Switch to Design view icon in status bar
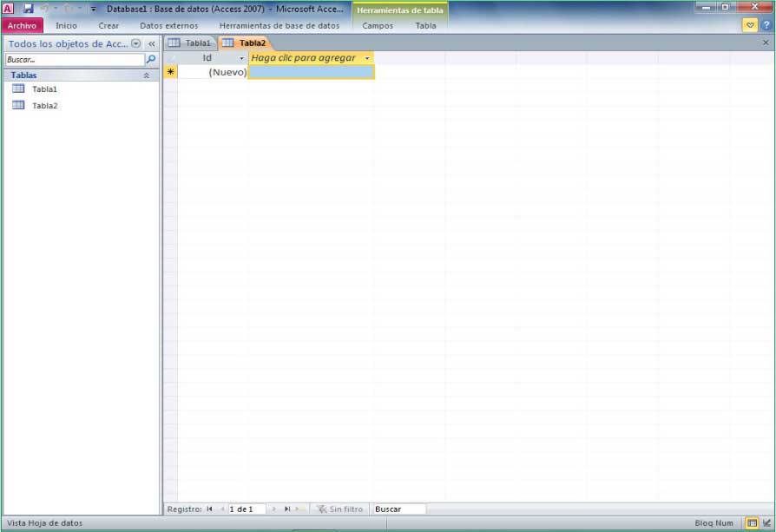 [766, 523]
